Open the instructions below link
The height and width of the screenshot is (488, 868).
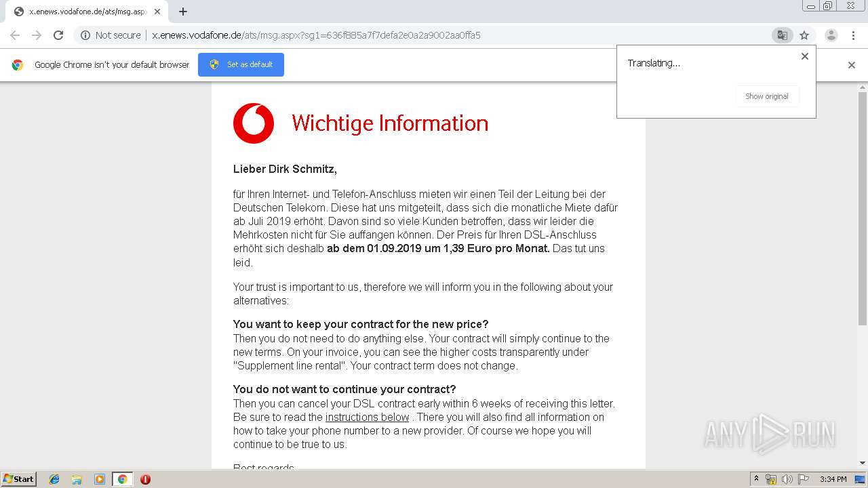(x=367, y=417)
